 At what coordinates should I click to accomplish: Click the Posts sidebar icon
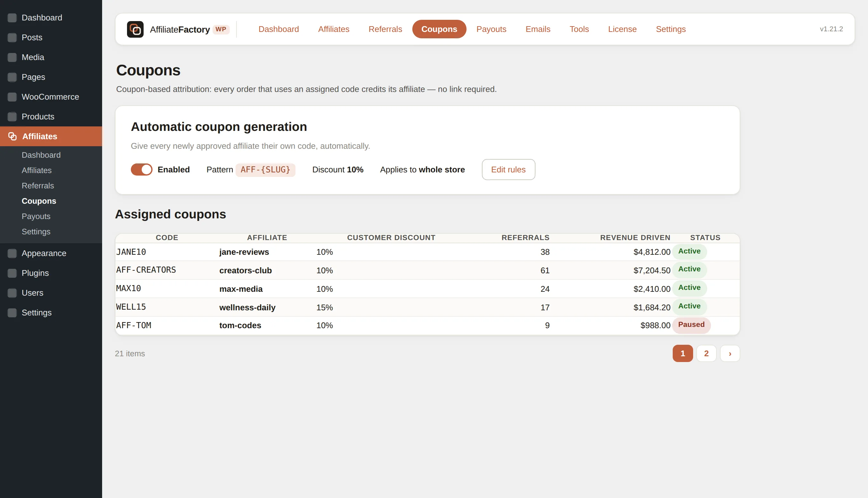tap(12, 38)
